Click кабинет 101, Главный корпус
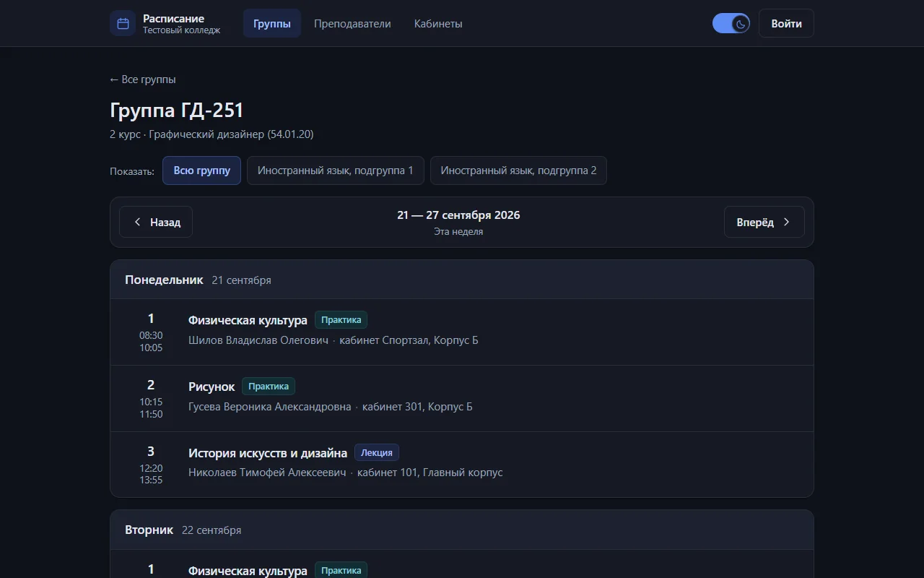 430,473
